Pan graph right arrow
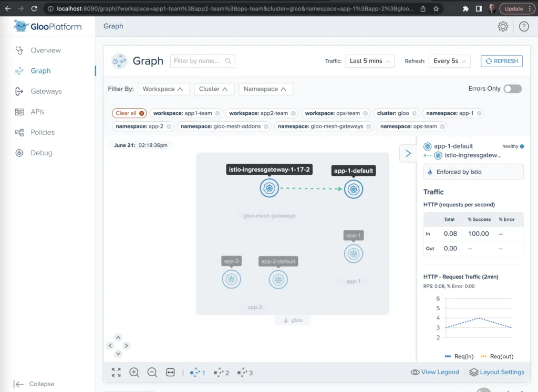 [x=126, y=346]
